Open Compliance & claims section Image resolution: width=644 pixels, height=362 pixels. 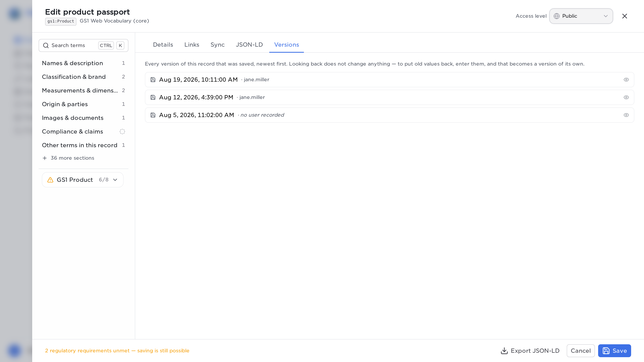84,132
